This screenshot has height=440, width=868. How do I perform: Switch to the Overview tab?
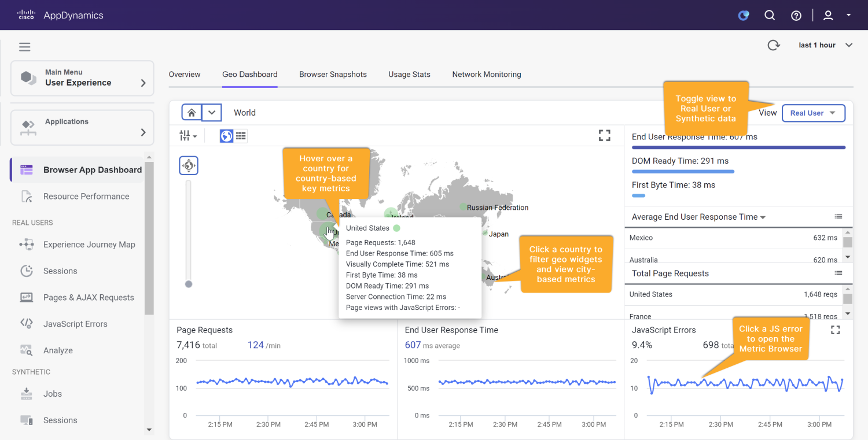click(185, 75)
